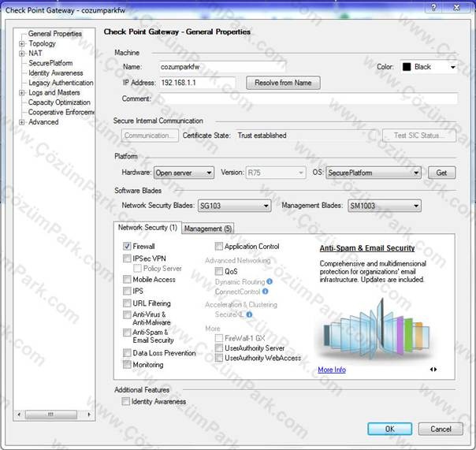This screenshot has width=476, height=450.
Task: Expand the Advanced tree node
Action: click(21, 122)
